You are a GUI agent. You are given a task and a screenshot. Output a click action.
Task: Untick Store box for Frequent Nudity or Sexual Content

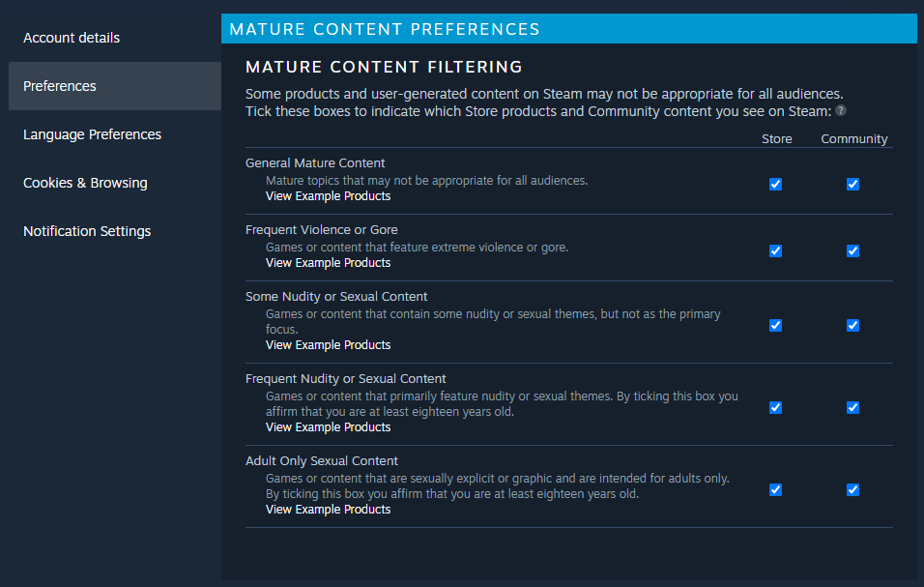click(775, 407)
